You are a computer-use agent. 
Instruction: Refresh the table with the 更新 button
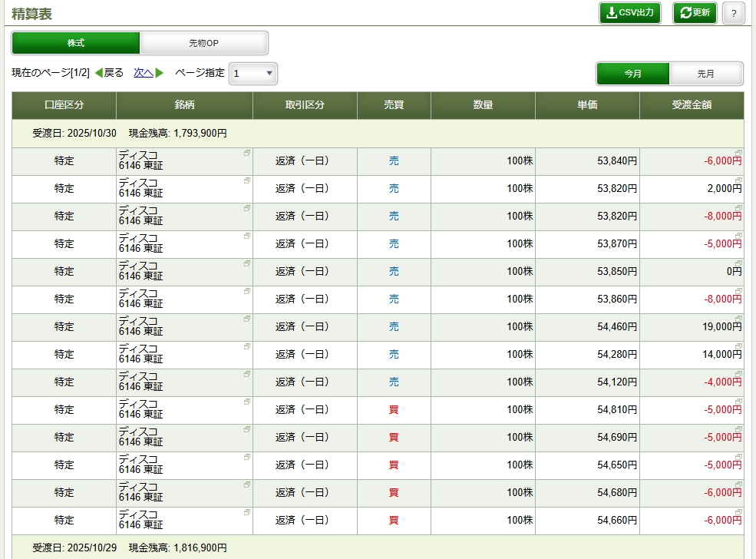click(695, 13)
